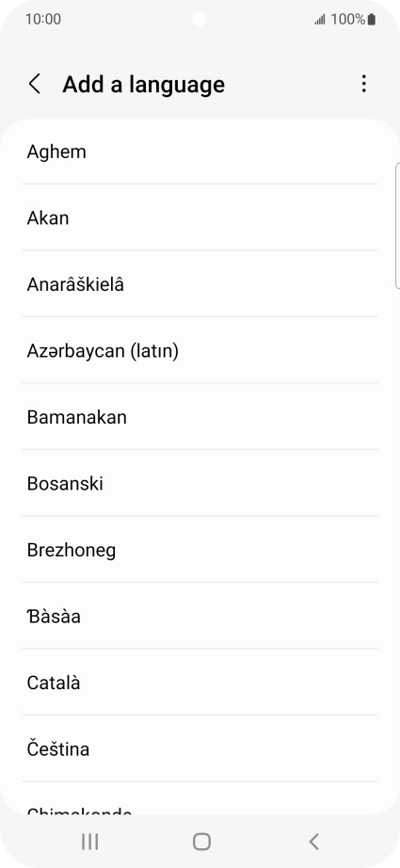Select the Aghem language
The image size is (400, 868).
[x=200, y=152]
